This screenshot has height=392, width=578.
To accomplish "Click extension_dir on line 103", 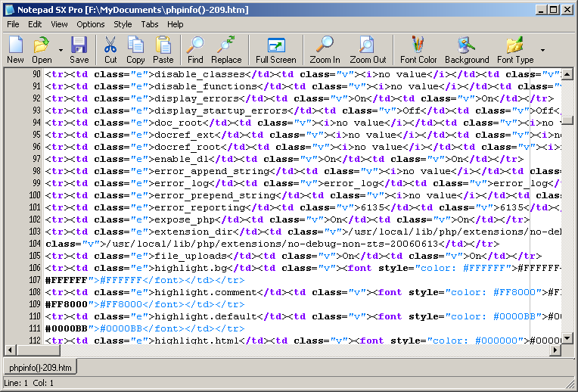I will [194, 232].
